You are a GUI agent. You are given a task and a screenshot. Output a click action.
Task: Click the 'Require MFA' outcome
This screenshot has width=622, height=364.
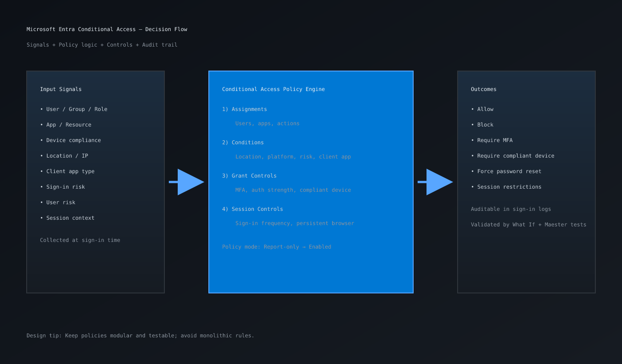[x=492, y=140]
